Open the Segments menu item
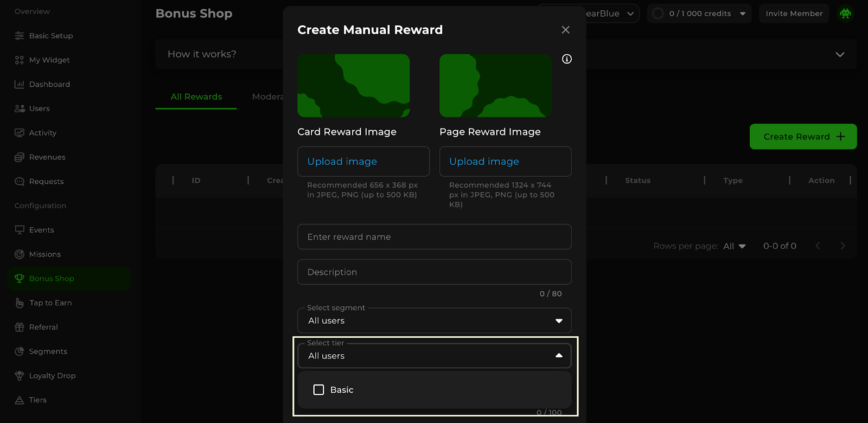 48,351
